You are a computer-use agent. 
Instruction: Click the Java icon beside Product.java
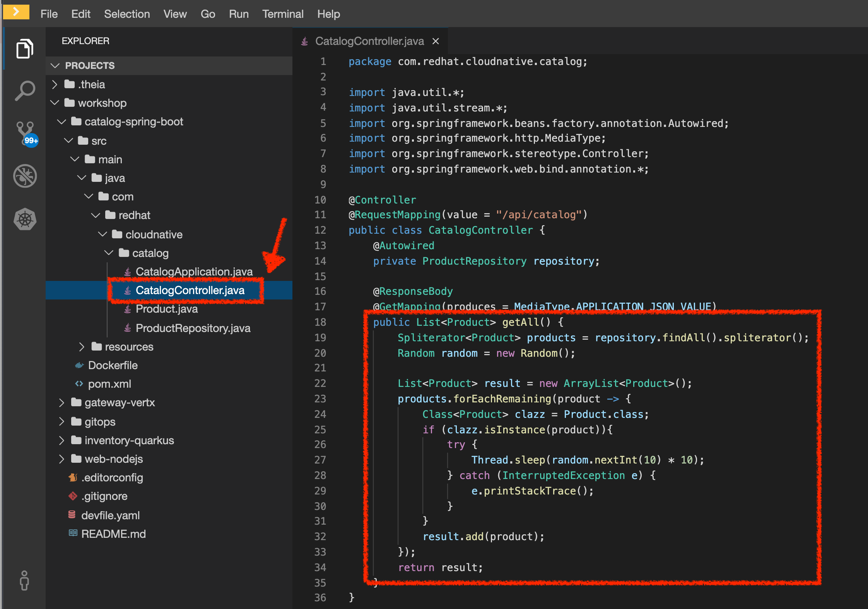pos(127,309)
